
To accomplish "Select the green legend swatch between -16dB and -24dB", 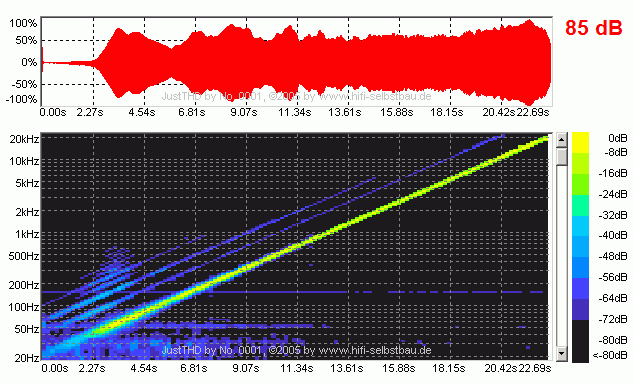I will click(x=580, y=184).
